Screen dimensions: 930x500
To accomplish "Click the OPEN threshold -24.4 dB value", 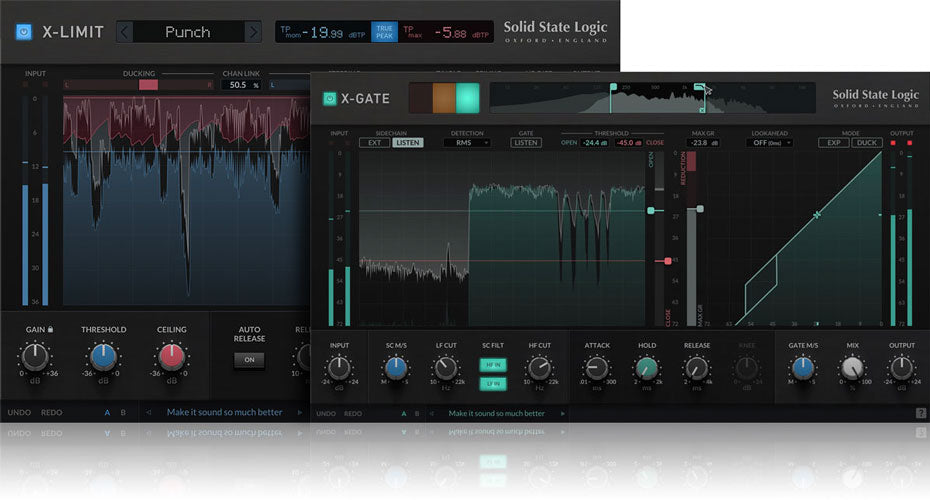I will click(x=595, y=143).
